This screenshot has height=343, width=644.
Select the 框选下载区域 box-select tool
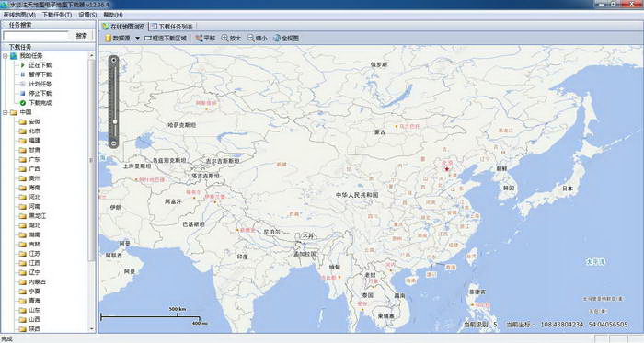tap(166, 38)
